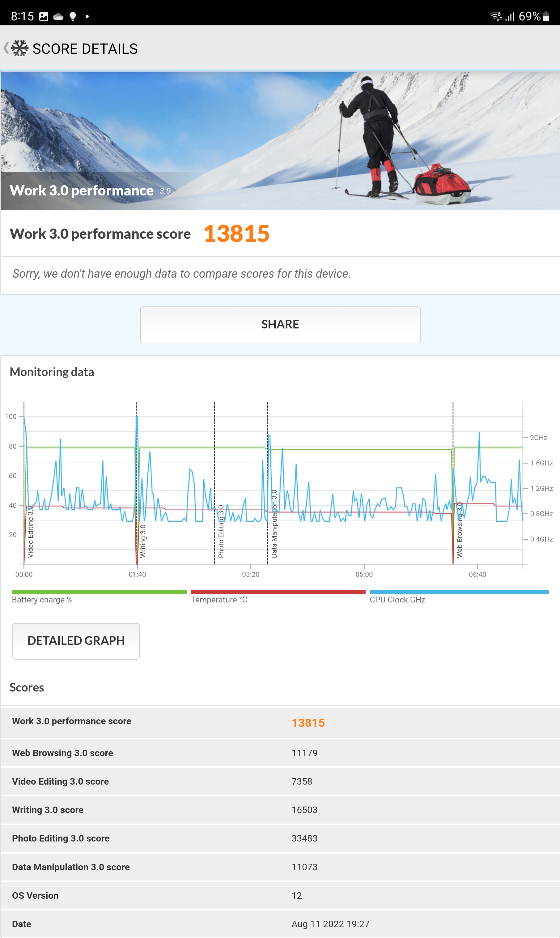Tap the green Battery charge % legend
This screenshot has height=938, width=560.
(99, 597)
